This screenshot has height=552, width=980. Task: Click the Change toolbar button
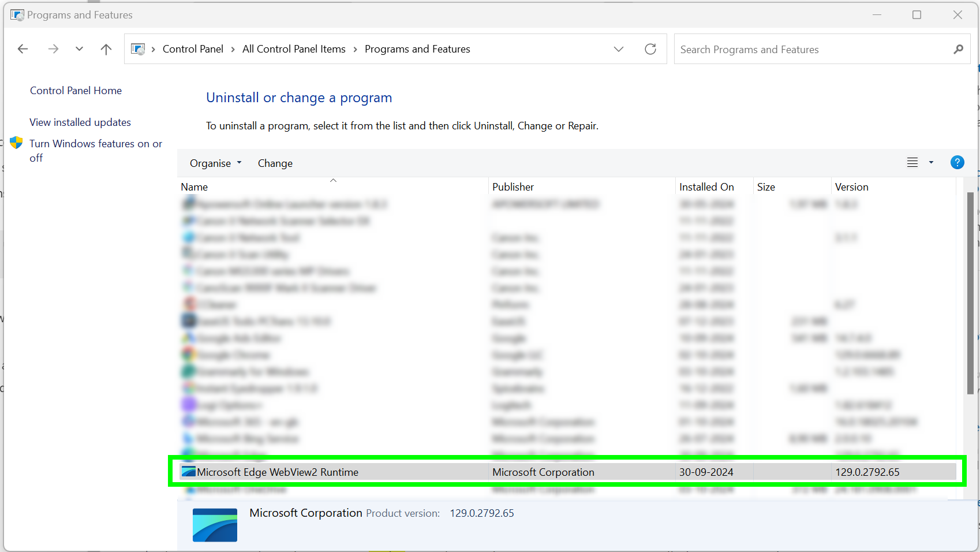(x=275, y=163)
